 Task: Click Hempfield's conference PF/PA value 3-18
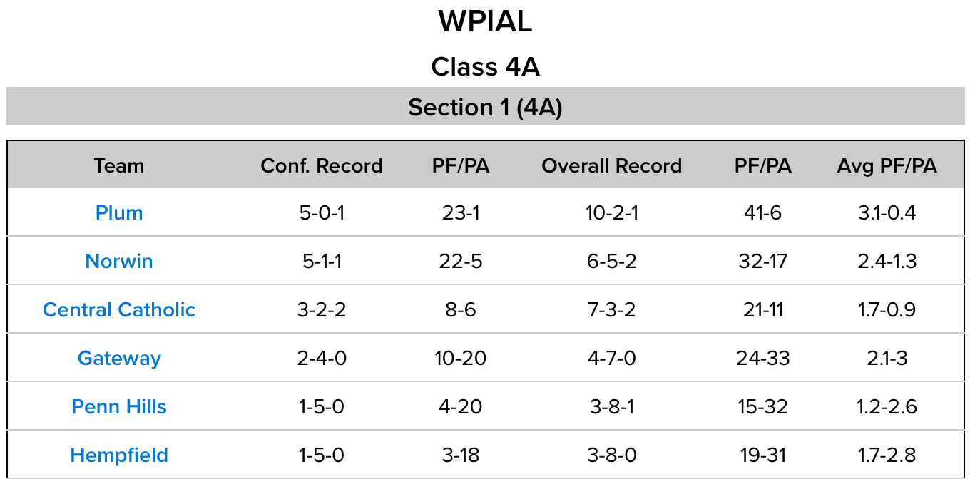461,455
